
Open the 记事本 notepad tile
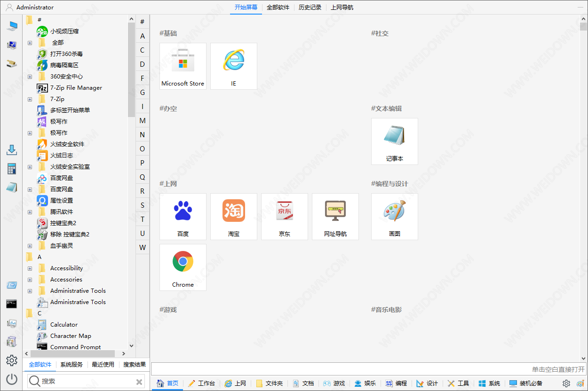point(395,141)
